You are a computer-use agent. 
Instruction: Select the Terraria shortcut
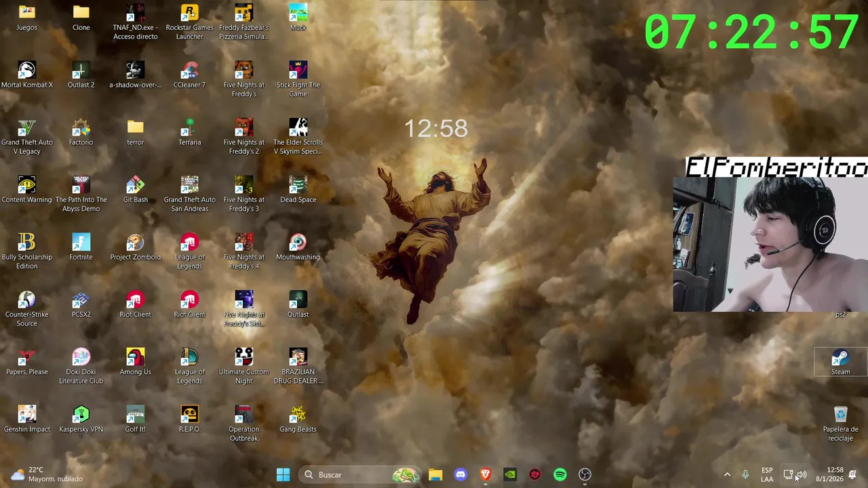tap(189, 133)
